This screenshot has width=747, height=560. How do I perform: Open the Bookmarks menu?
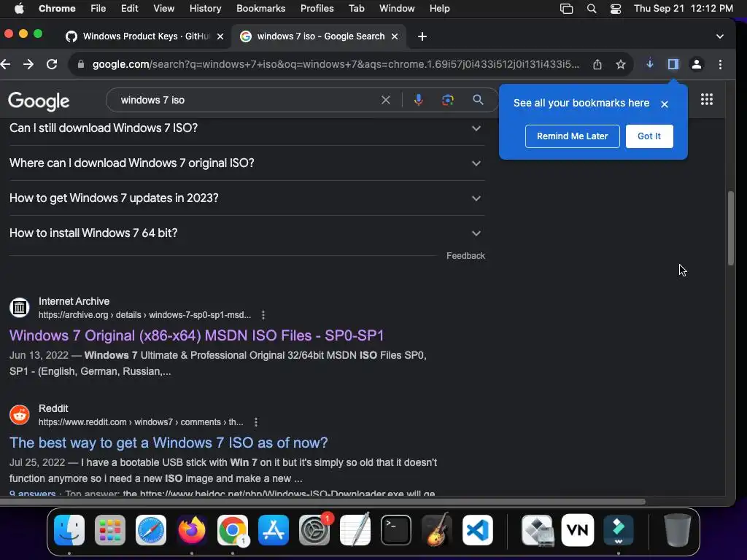tap(260, 9)
